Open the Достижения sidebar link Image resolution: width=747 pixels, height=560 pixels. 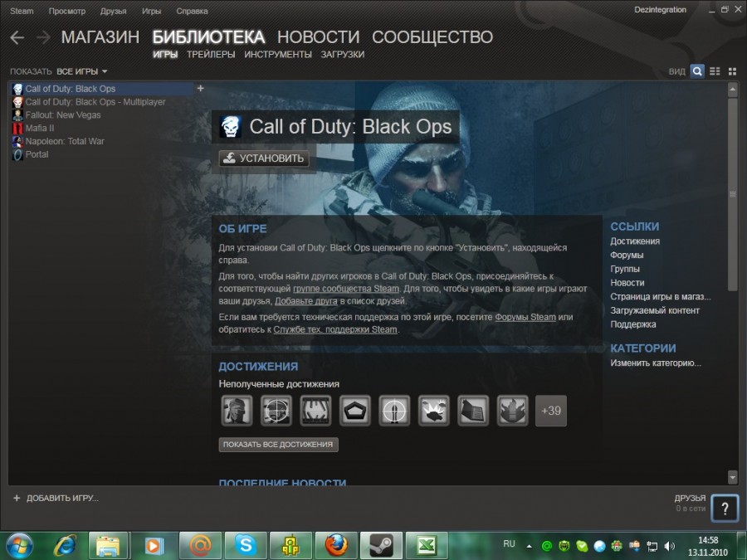[x=635, y=241]
